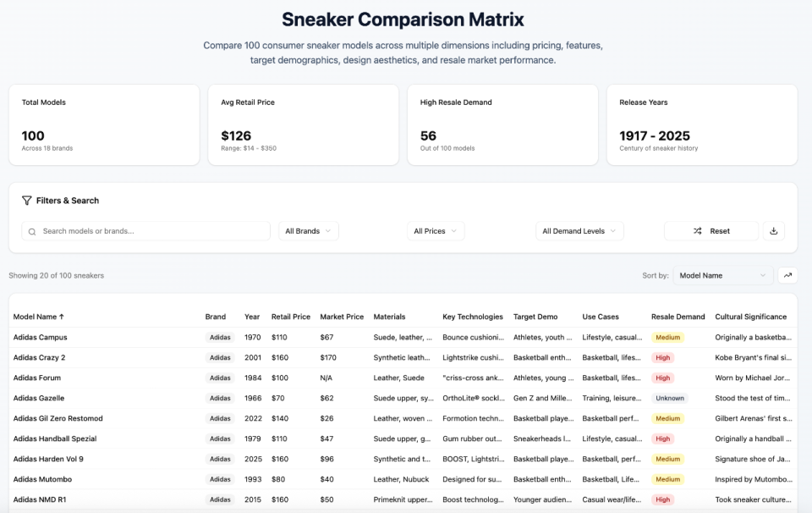Click the Unknown badge in Adidas Gazelle row
812x513 pixels.
[x=670, y=398]
